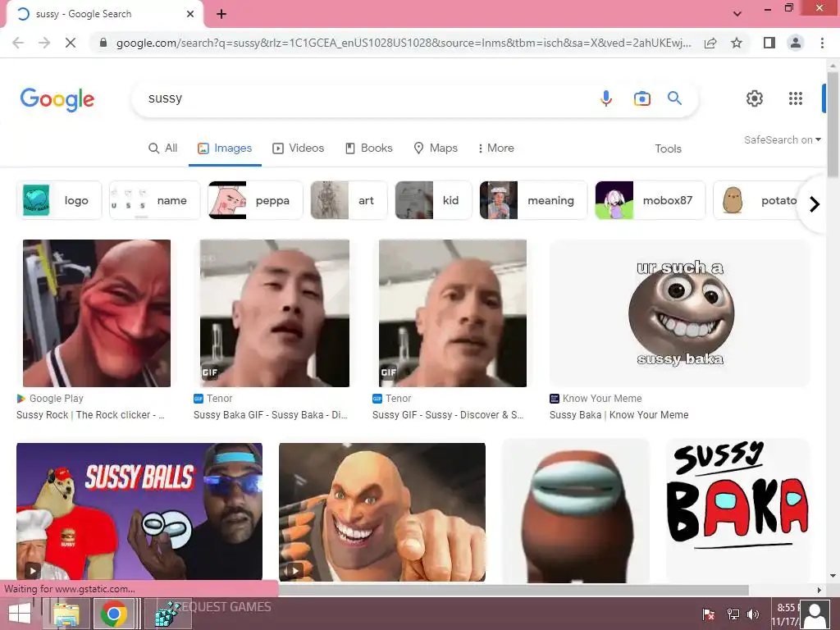Viewport: 840px width, 630px height.
Task: Select the name suggestion chip
Action: point(154,200)
